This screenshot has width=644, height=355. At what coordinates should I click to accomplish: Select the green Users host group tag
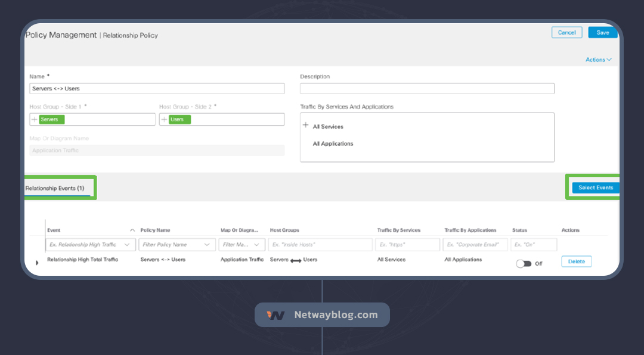pos(179,120)
